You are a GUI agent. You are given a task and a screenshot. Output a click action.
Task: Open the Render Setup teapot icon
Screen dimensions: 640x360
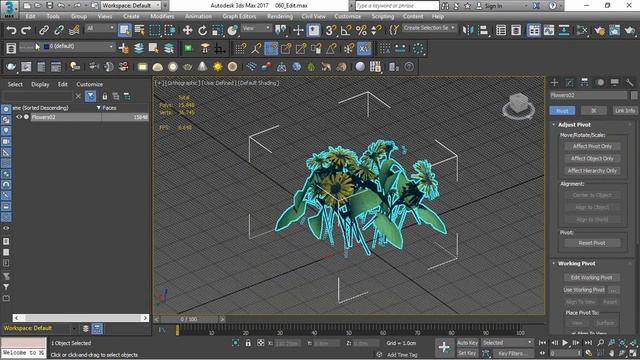point(600,30)
